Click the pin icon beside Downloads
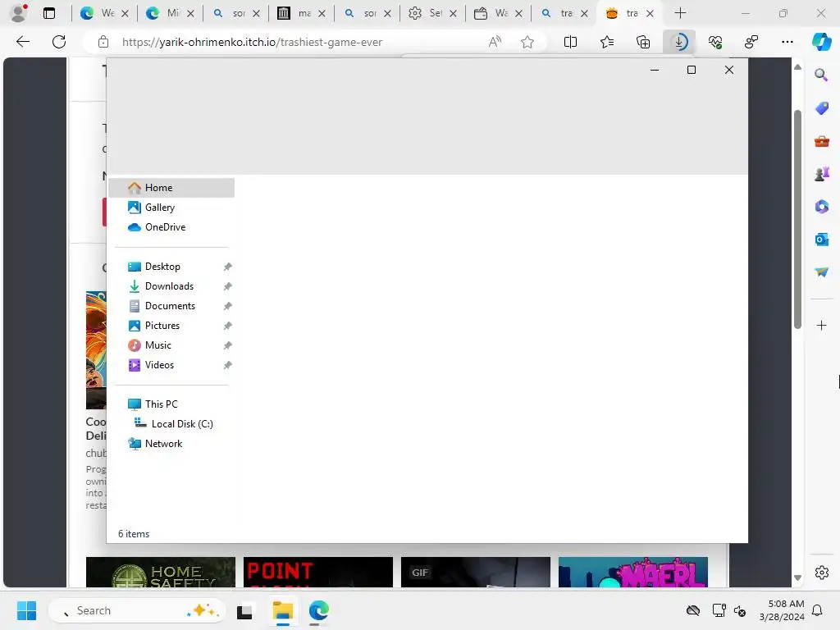This screenshot has height=630, width=840. click(x=228, y=286)
